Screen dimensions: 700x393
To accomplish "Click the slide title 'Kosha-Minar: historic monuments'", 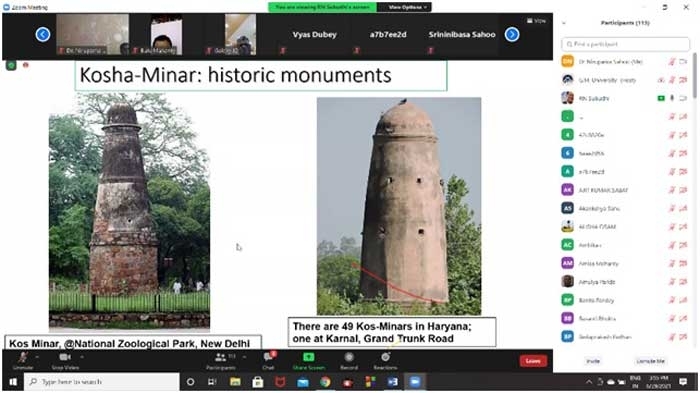I will tap(235, 75).
